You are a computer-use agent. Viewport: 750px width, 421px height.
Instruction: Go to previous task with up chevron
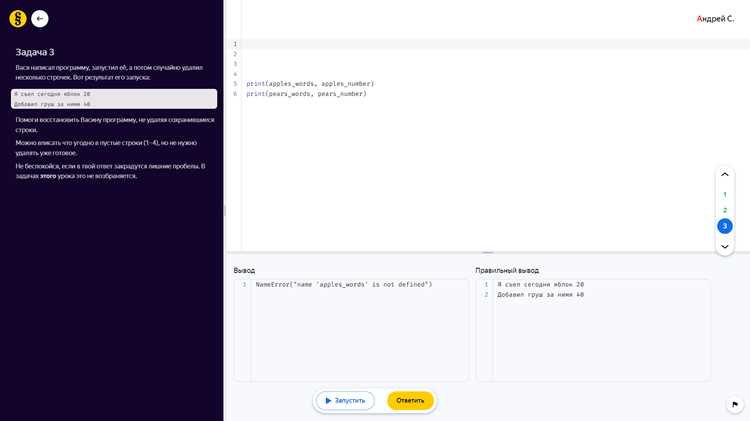[725, 175]
